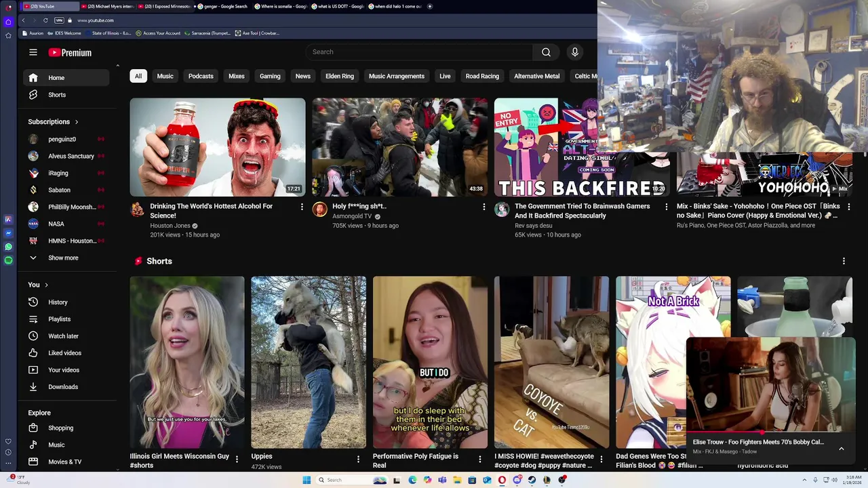Open the Windows Start menu

coord(307,480)
